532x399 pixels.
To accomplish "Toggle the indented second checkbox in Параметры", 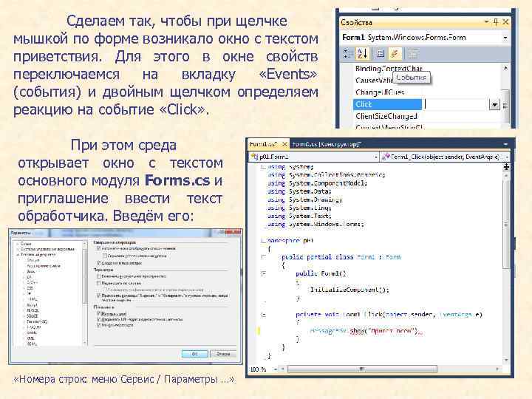I will (105, 256).
